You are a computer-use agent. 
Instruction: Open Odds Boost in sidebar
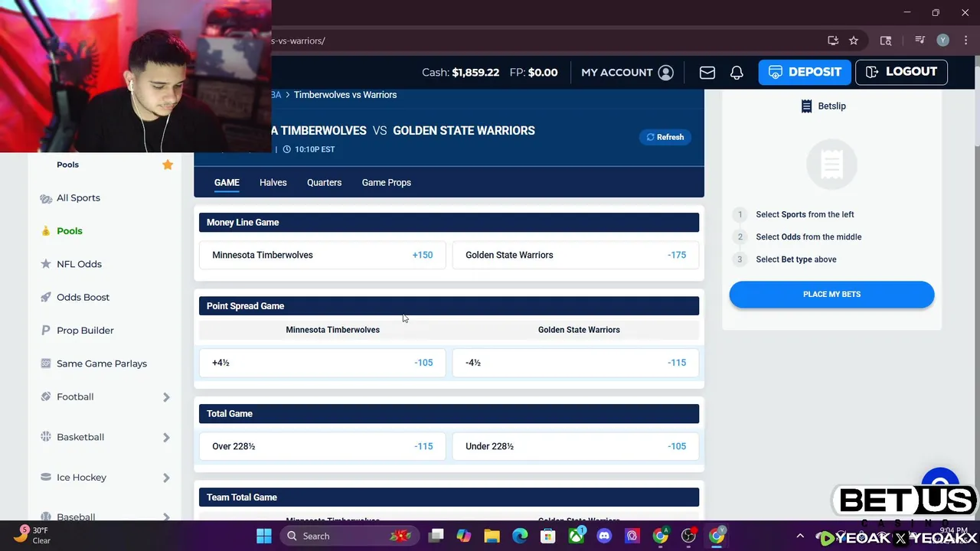point(83,297)
